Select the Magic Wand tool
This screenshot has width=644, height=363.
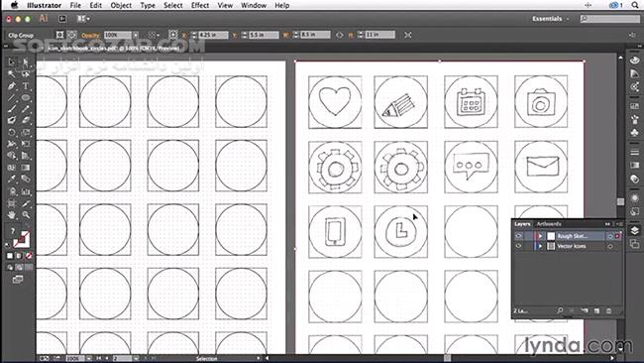12,74
